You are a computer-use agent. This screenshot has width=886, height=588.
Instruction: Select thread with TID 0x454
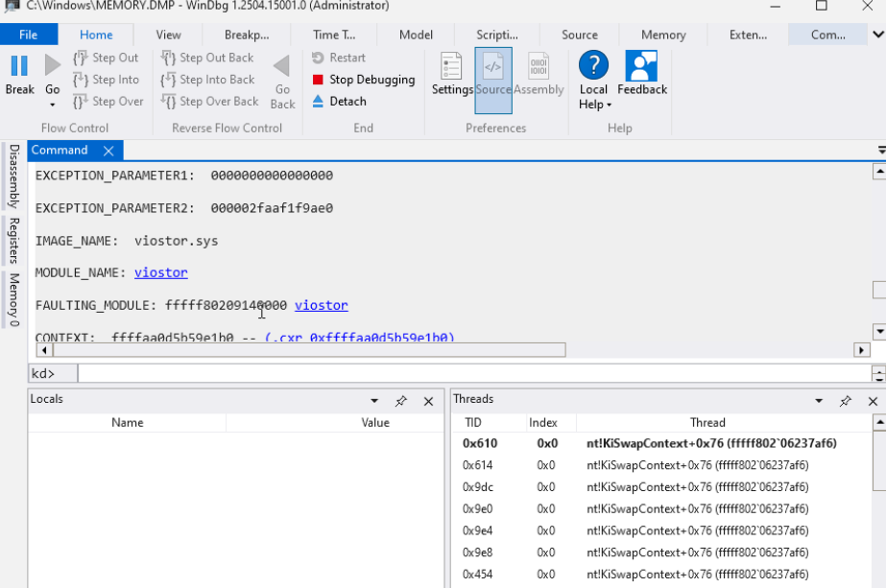(662, 575)
